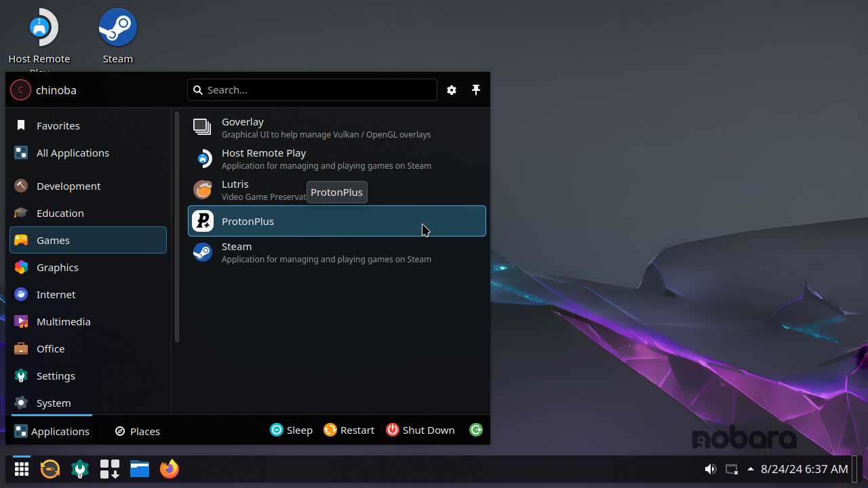Open the System category
Viewport: 868px width, 488px height.
88,403
